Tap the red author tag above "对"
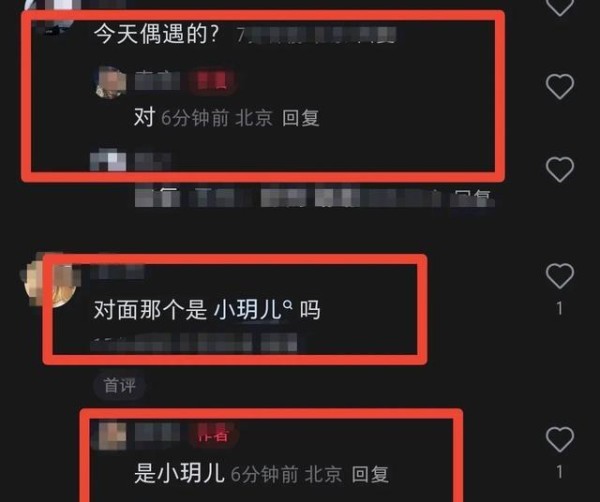 coord(211,81)
